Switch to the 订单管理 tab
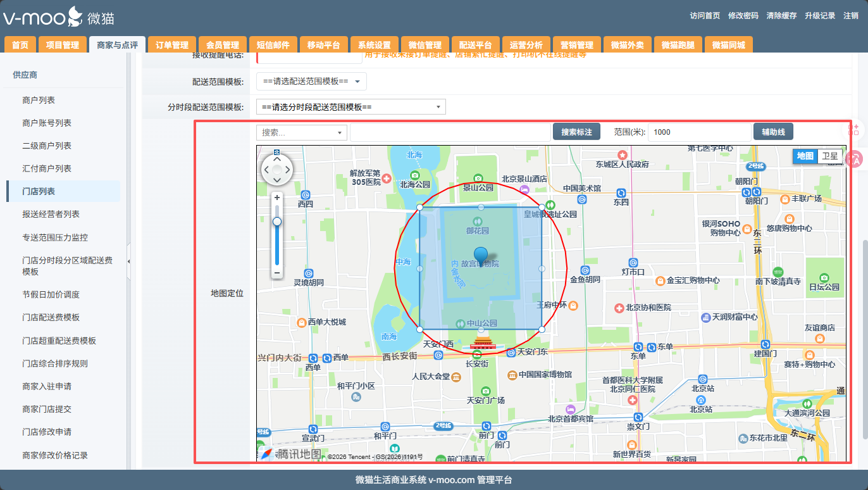This screenshot has width=868, height=490. tap(172, 45)
